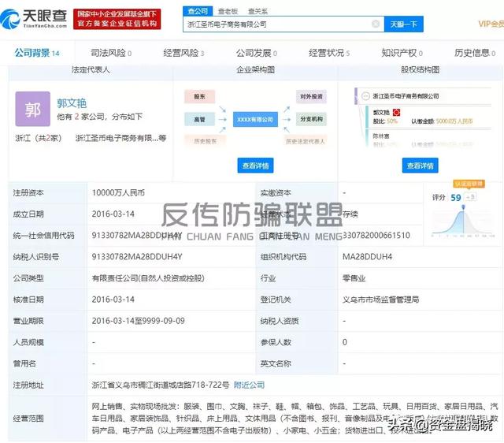This screenshot has width=504, height=443.
Task: Click the 附近公司 link
Action: 249,385
